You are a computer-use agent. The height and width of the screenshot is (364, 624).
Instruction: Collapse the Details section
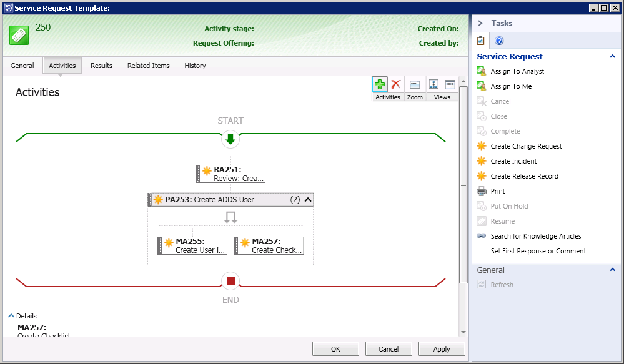(x=11, y=316)
